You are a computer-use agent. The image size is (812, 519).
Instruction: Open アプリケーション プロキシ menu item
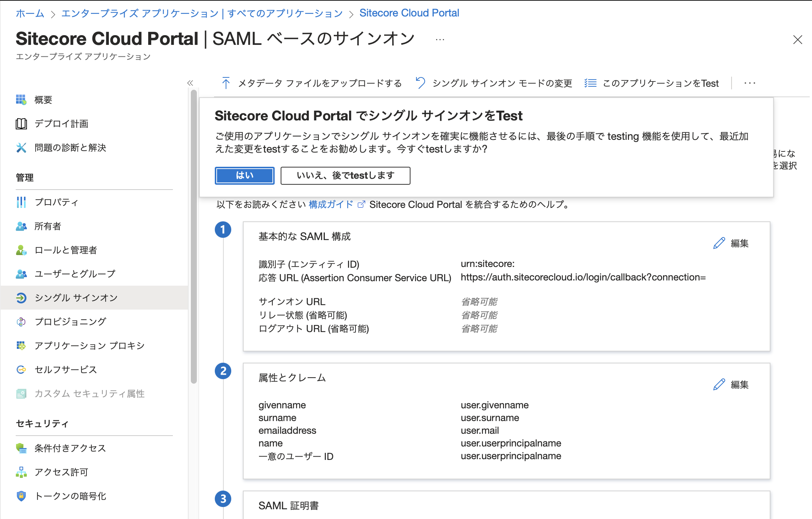point(94,346)
